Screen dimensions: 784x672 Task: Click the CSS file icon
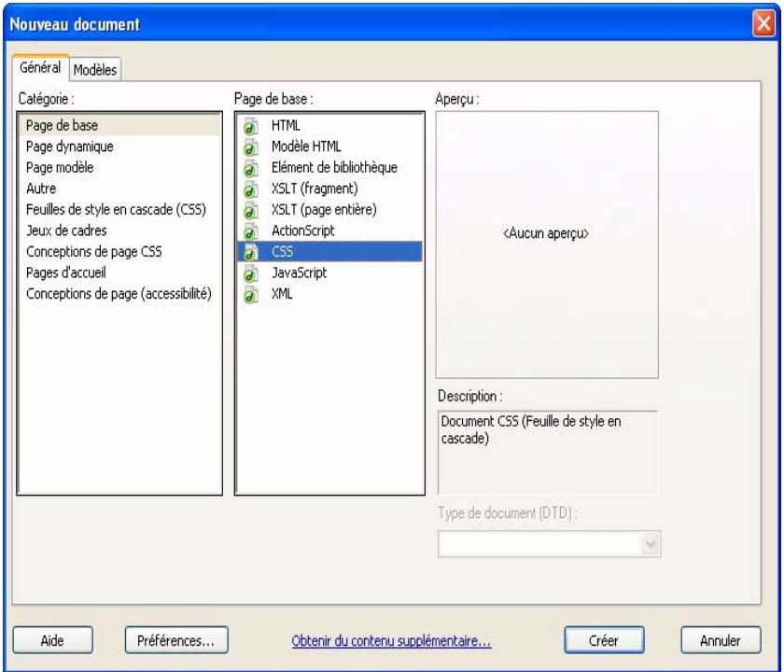251,252
